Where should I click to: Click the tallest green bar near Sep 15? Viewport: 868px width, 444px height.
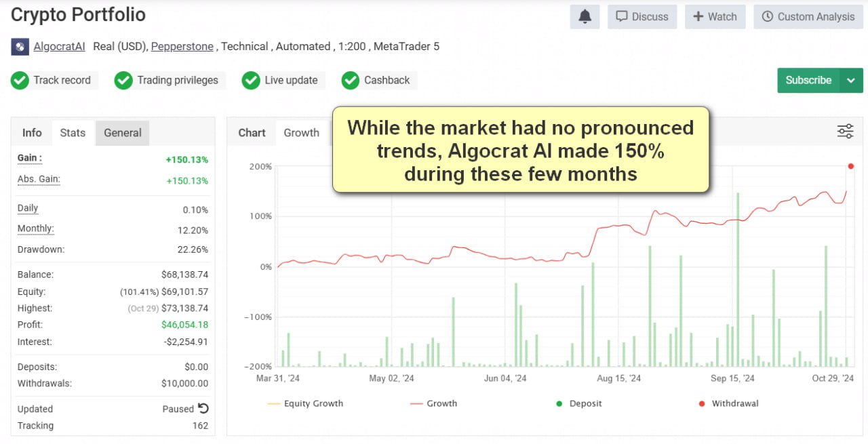pyautogui.click(x=738, y=278)
